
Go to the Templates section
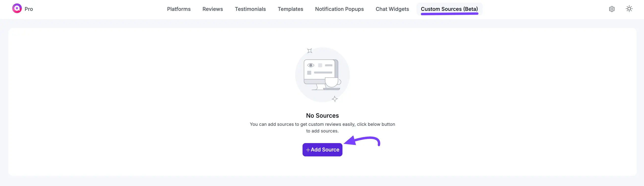(x=290, y=9)
